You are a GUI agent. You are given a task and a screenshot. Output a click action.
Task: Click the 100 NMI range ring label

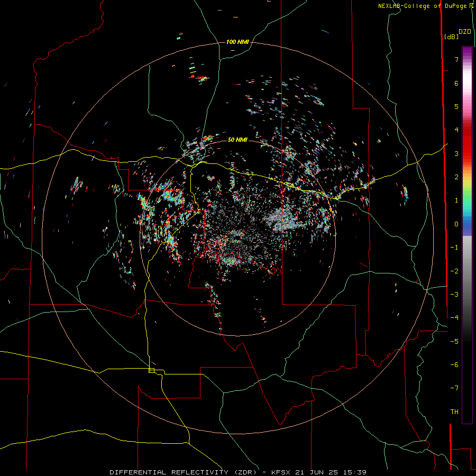tap(237, 42)
